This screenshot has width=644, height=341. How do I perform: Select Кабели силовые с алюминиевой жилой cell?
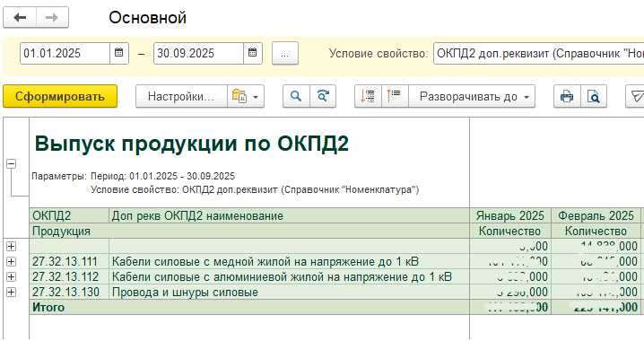tap(289, 277)
